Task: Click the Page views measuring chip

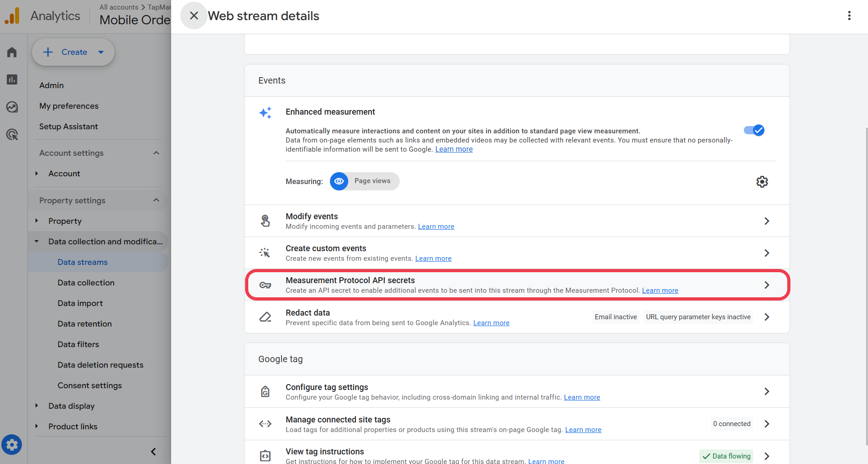Action: pos(365,181)
